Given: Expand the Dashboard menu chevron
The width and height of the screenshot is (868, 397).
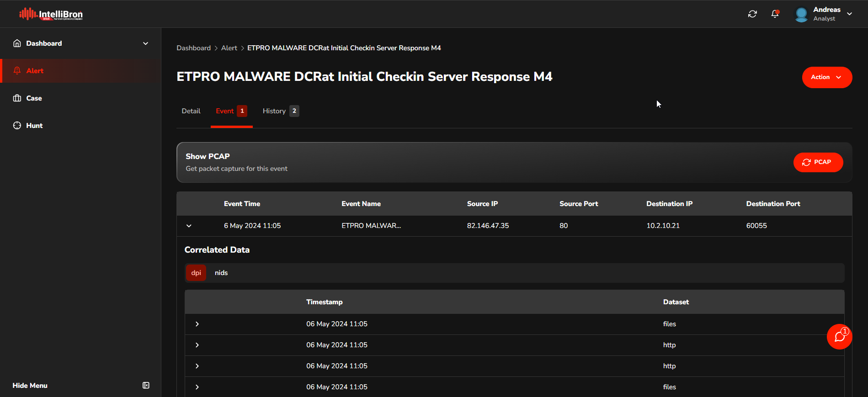Looking at the screenshot, I should (145, 43).
